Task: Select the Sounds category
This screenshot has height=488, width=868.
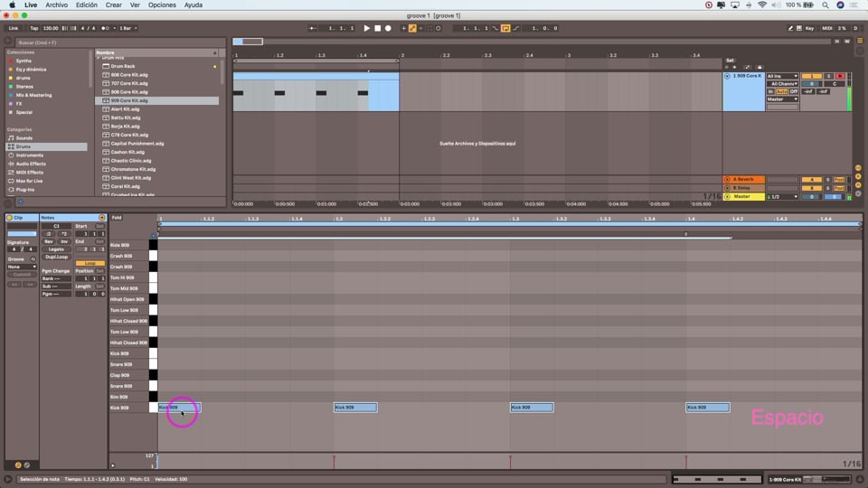Action: 24,138
